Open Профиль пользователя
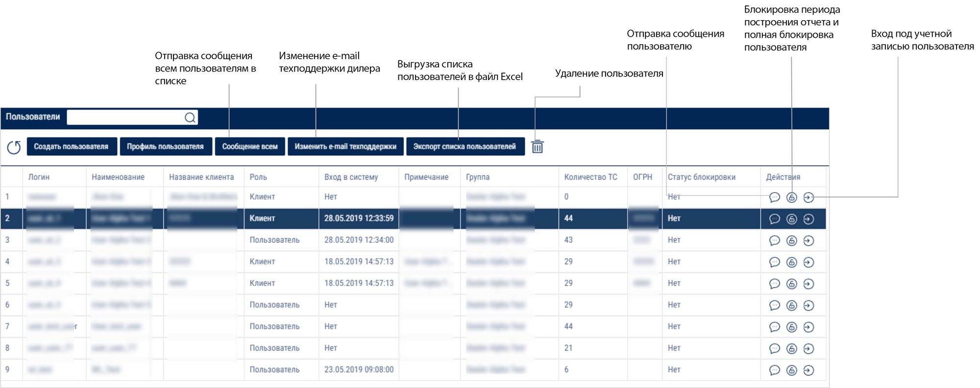Viewport: 980px width, 388px height. click(166, 146)
